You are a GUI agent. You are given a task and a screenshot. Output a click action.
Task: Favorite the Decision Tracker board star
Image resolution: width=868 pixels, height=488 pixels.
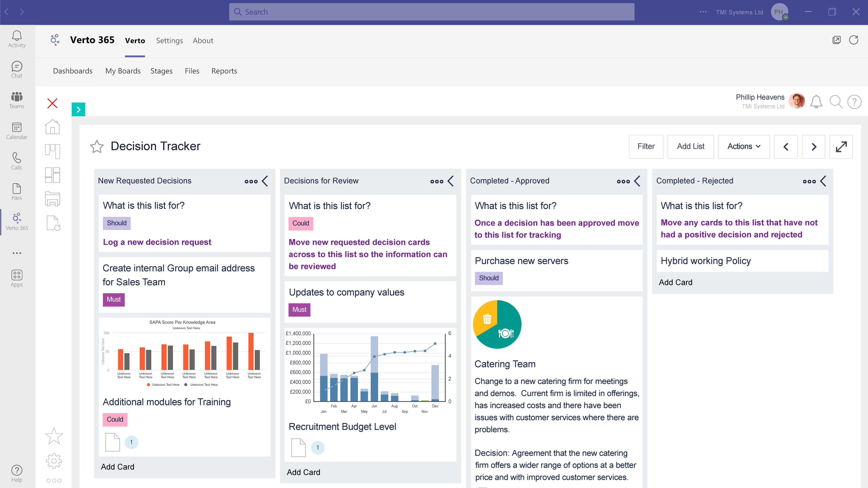point(97,147)
